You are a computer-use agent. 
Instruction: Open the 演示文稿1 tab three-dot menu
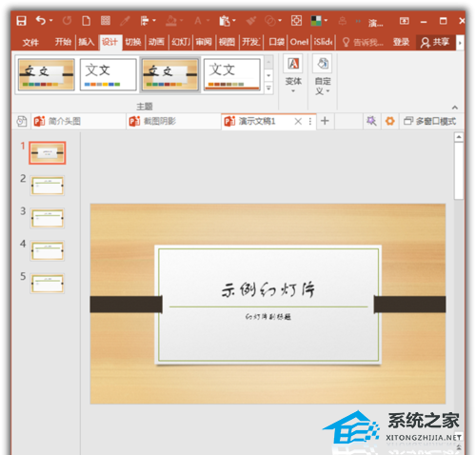coord(310,121)
